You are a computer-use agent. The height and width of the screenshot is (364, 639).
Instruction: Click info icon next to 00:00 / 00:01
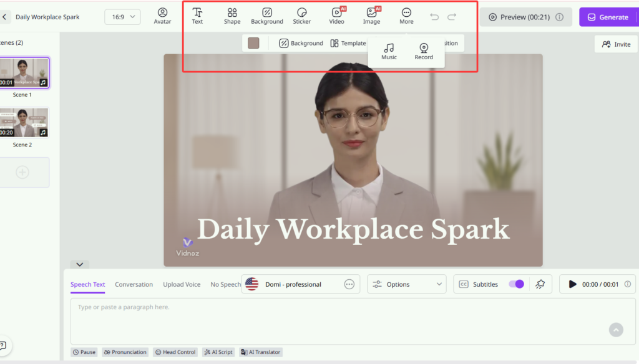tap(628, 284)
